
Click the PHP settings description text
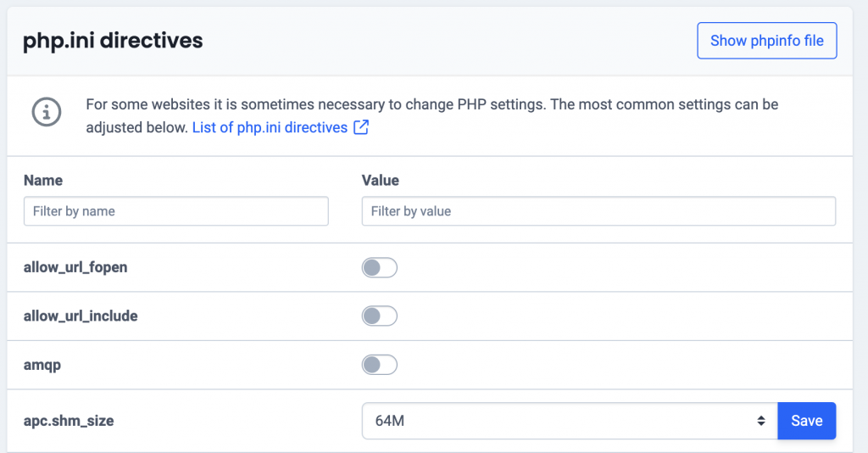coord(431,115)
